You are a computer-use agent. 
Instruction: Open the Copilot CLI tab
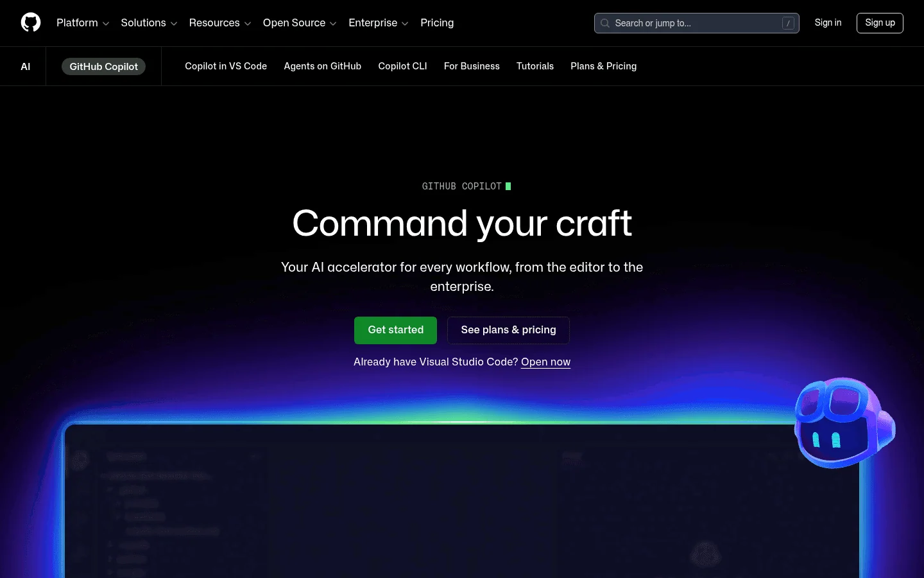(402, 66)
